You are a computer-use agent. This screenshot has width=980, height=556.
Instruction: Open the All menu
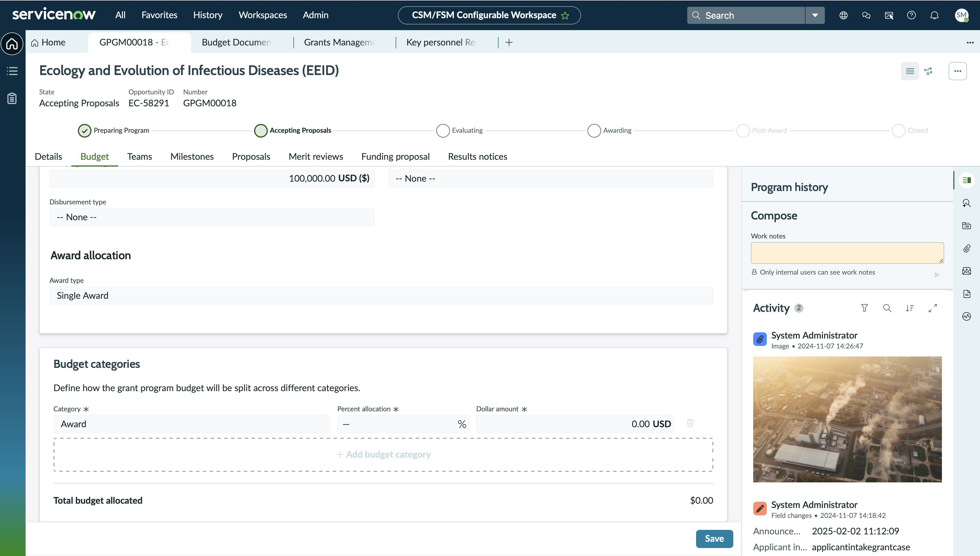coord(120,15)
